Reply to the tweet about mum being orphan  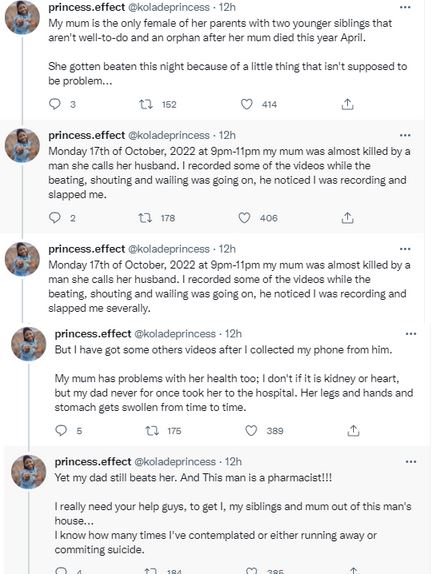point(55,104)
